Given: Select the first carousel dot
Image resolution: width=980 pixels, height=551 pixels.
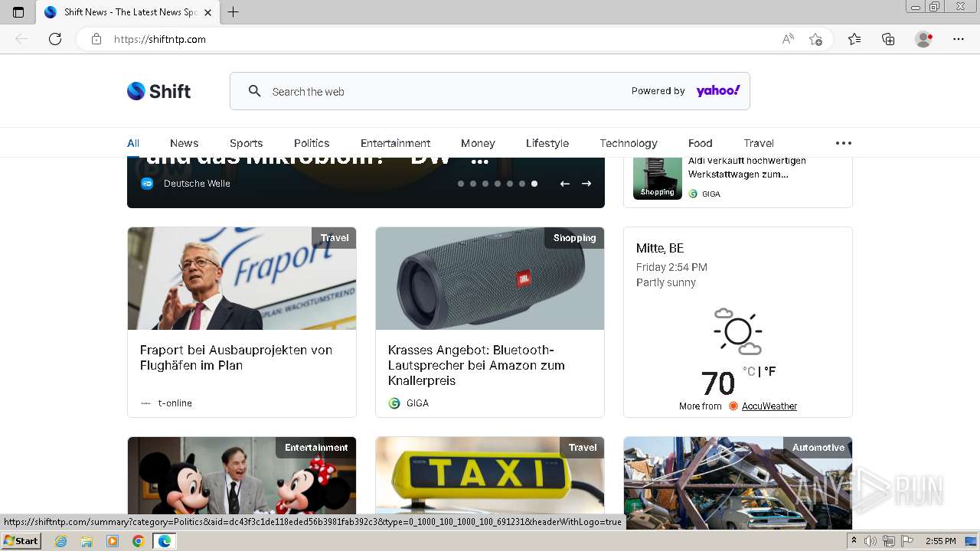Looking at the screenshot, I should [461, 184].
